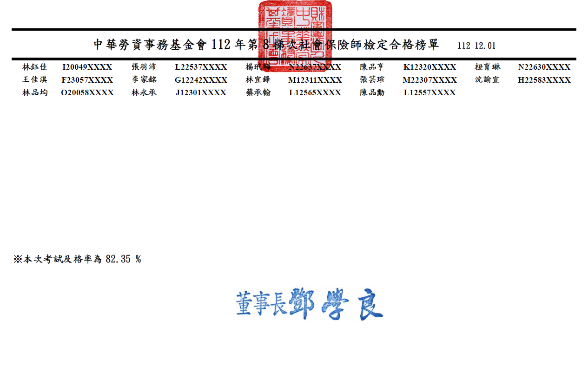The image size is (588, 367).
Task: Click the date 112 12.01
Action: [476, 46]
